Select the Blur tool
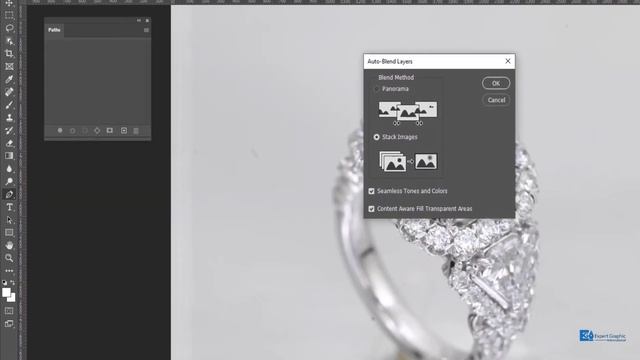 [x=9, y=169]
